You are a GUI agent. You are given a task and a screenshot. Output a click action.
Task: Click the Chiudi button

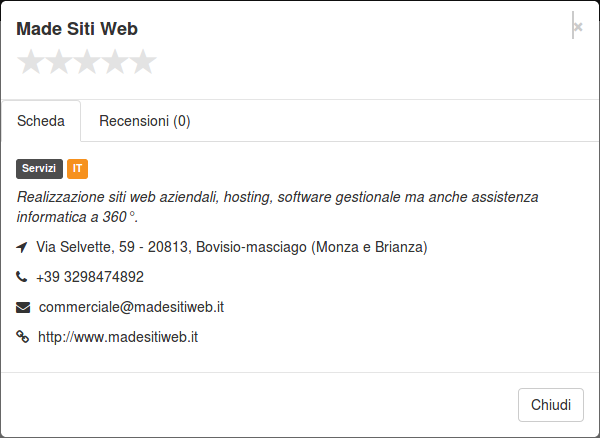[x=551, y=405]
